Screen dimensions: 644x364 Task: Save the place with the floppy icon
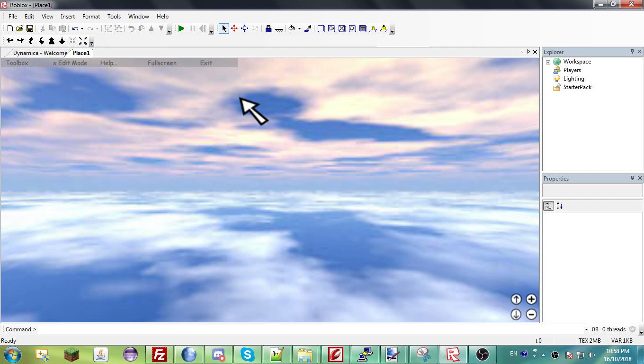(29, 28)
